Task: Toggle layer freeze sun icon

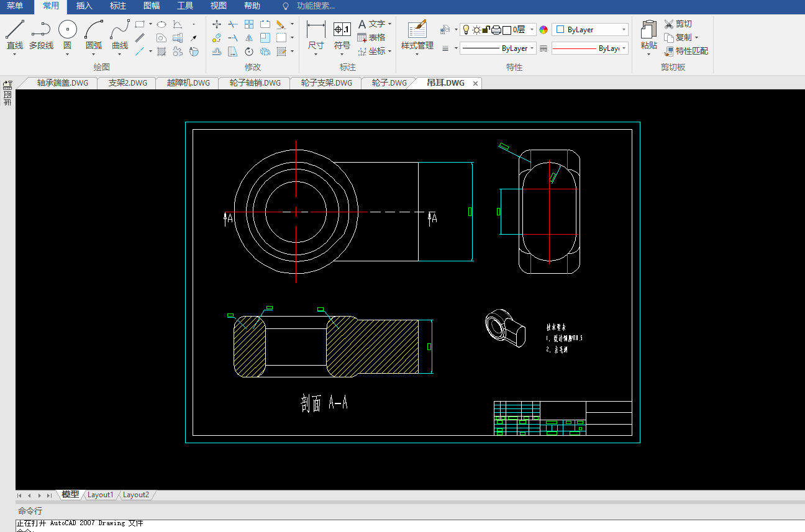Action: coord(476,30)
